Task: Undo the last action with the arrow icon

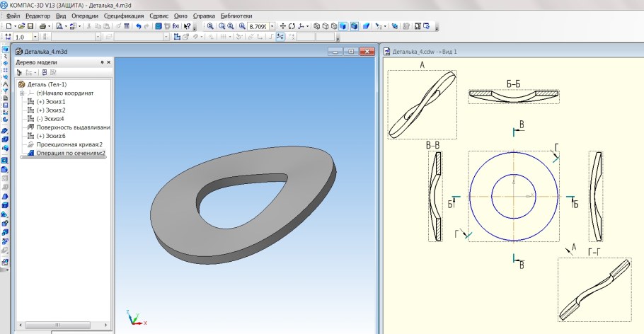Action: (138, 25)
